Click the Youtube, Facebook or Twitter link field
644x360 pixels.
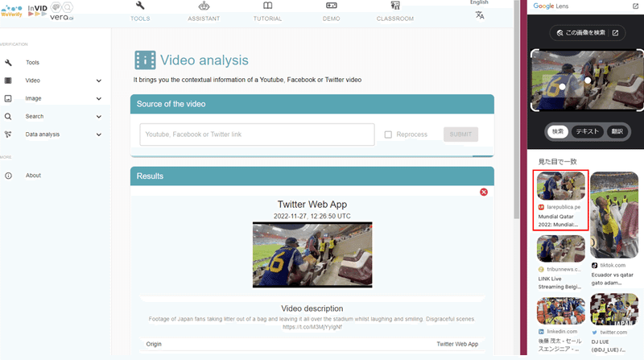click(257, 134)
